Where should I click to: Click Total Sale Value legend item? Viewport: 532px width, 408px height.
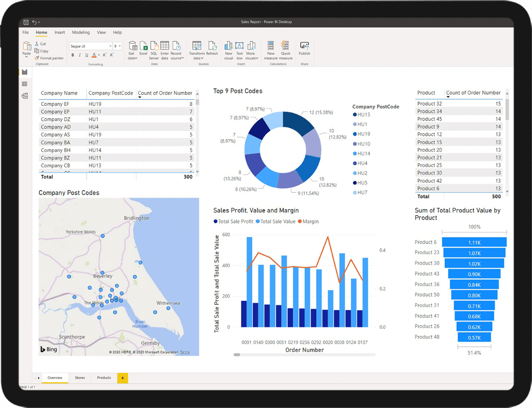[276, 222]
